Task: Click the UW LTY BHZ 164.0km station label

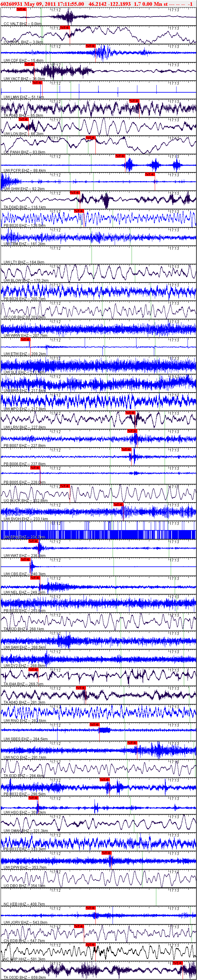Action: (24, 262)
